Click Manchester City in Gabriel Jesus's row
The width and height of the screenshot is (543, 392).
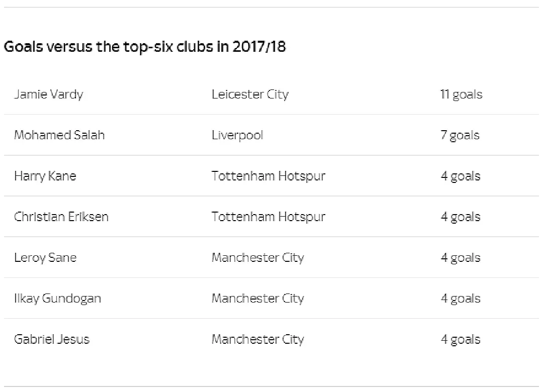[x=257, y=340]
